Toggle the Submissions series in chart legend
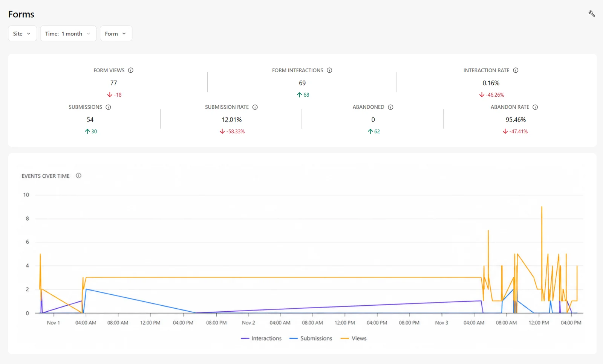The width and height of the screenshot is (603, 364). click(311, 338)
